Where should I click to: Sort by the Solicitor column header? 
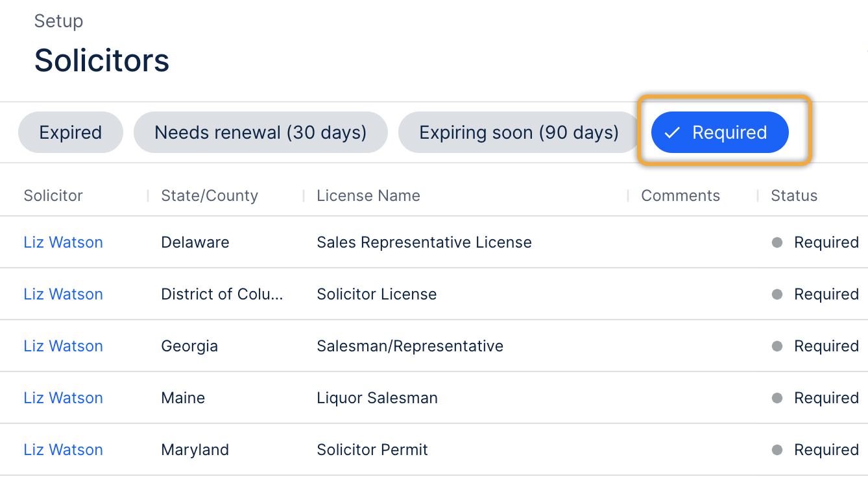pyautogui.click(x=53, y=196)
